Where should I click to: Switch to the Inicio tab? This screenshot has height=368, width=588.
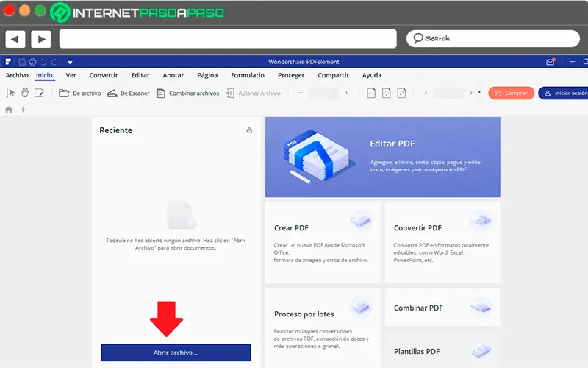pos(44,75)
